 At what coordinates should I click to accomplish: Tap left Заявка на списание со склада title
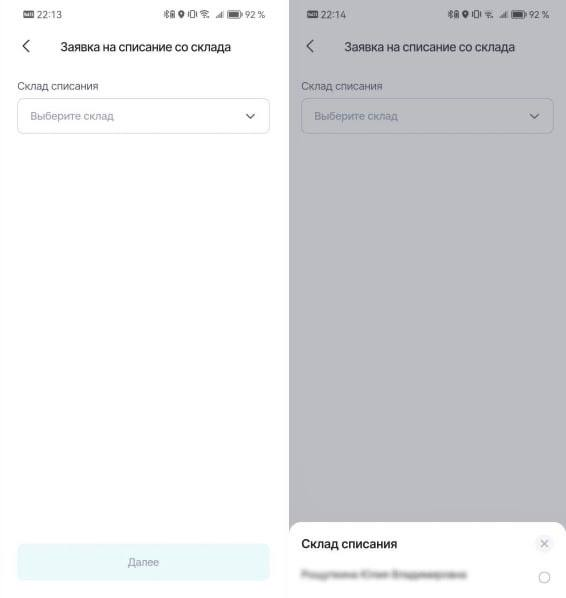point(146,47)
